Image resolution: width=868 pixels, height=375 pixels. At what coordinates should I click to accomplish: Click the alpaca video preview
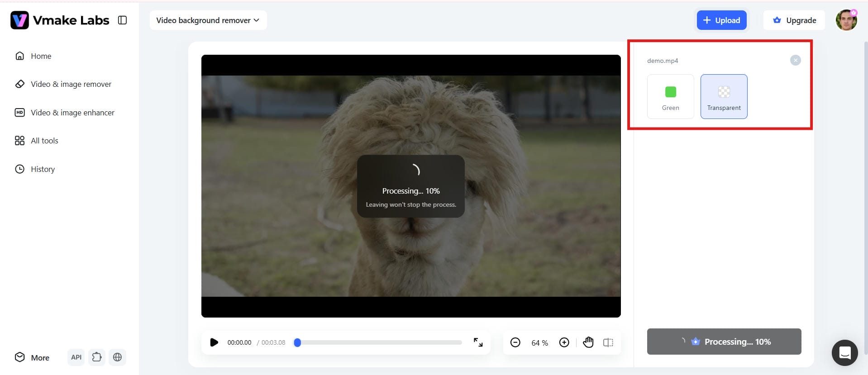411,186
